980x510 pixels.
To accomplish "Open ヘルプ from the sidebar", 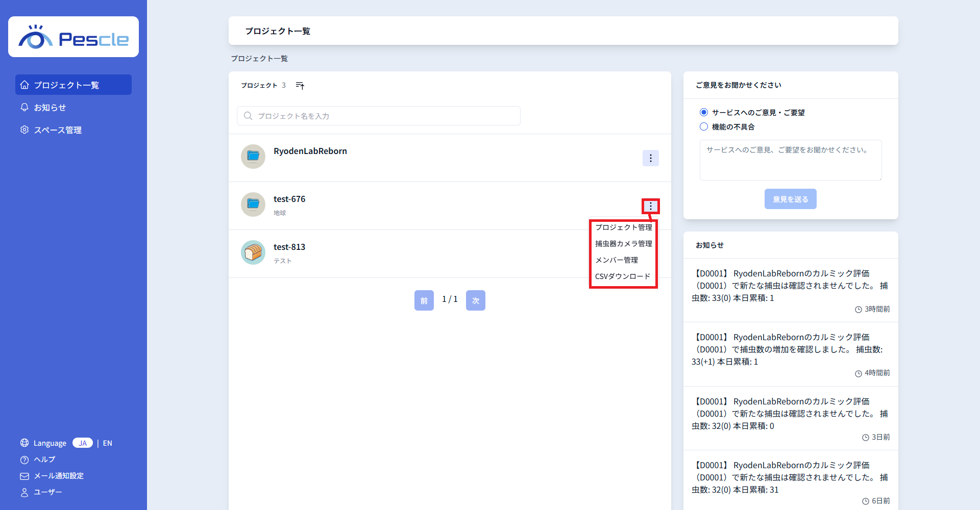I will (44, 460).
